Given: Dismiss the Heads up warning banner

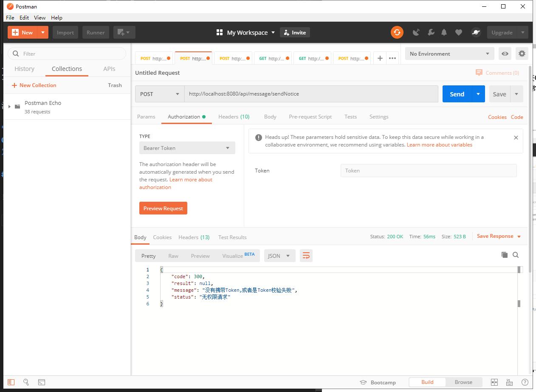Looking at the screenshot, I should (x=516, y=138).
